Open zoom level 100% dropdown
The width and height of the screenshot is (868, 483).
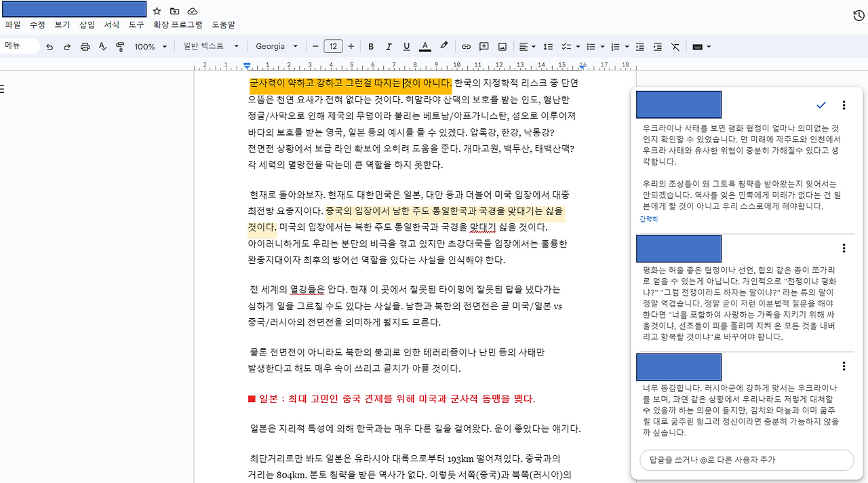(x=151, y=47)
